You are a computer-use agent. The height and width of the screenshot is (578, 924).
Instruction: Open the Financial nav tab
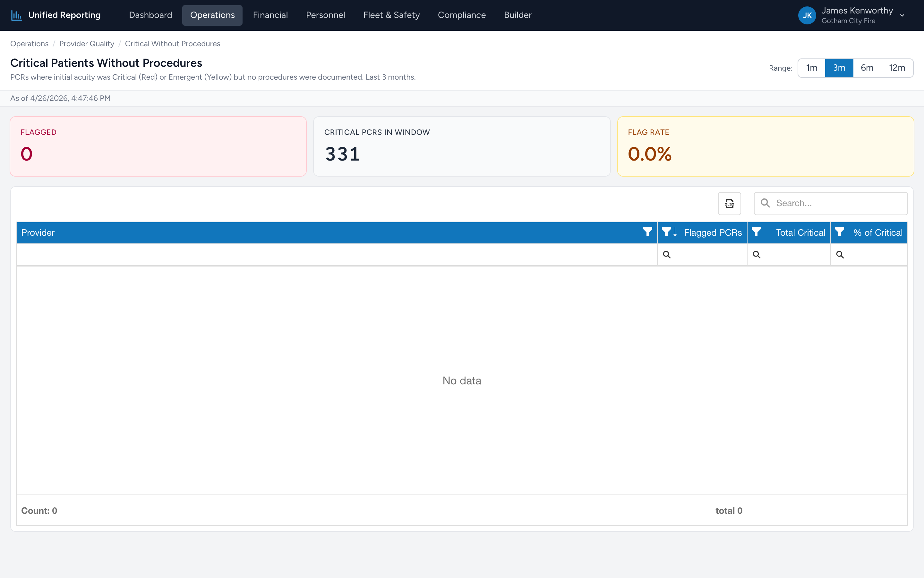270,15
